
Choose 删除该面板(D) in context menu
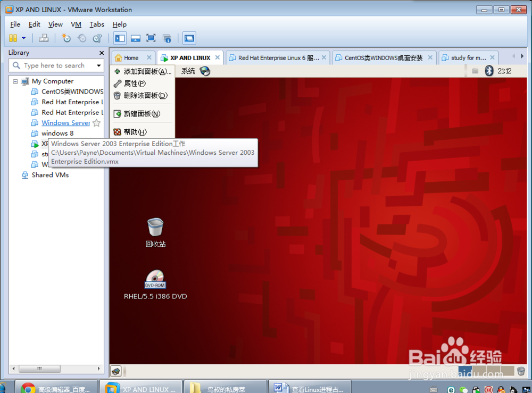pos(143,96)
